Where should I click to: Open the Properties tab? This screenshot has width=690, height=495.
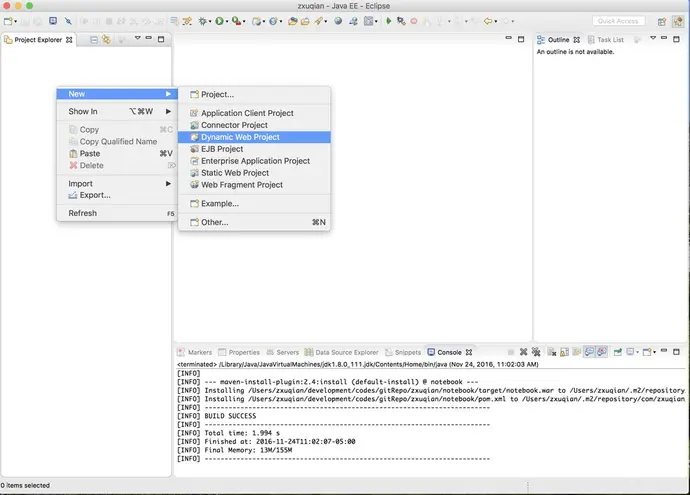coord(239,352)
